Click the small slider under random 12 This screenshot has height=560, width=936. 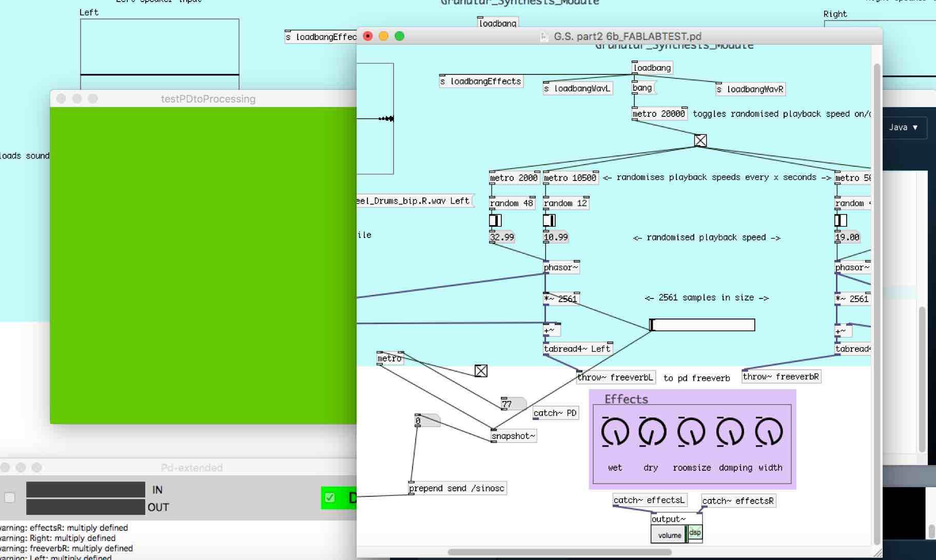[549, 221]
